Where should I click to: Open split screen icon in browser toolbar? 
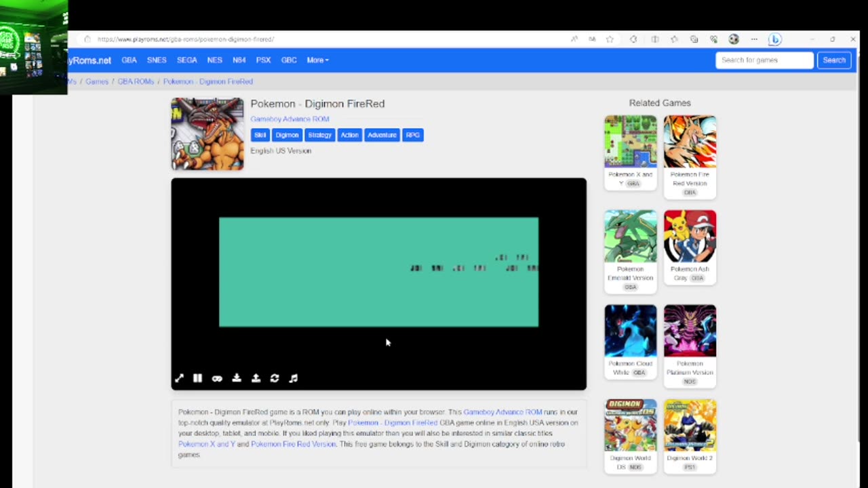click(x=655, y=39)
